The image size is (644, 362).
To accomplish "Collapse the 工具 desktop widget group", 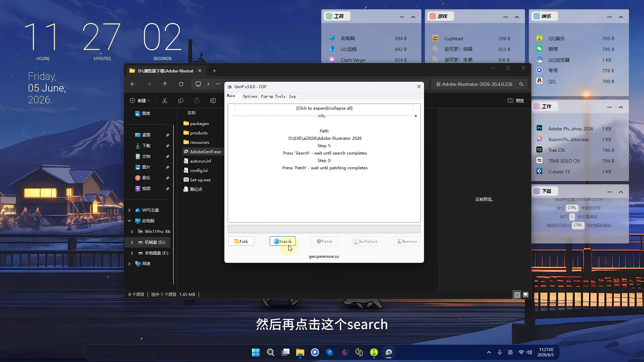I will pyautogui.click(x=413, y=17).
